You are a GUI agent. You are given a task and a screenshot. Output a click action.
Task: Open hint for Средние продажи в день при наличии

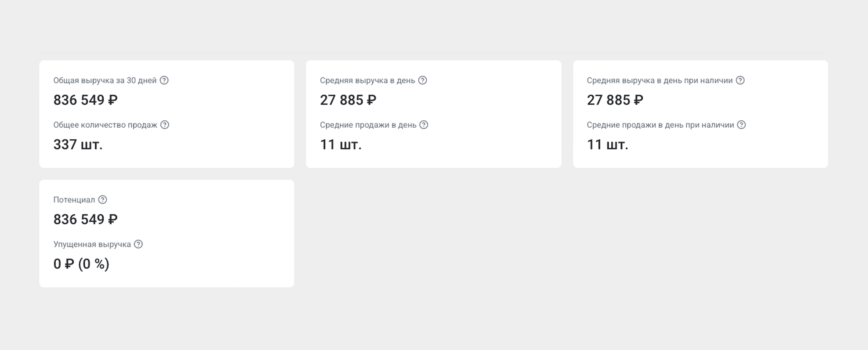click(741, 125)
